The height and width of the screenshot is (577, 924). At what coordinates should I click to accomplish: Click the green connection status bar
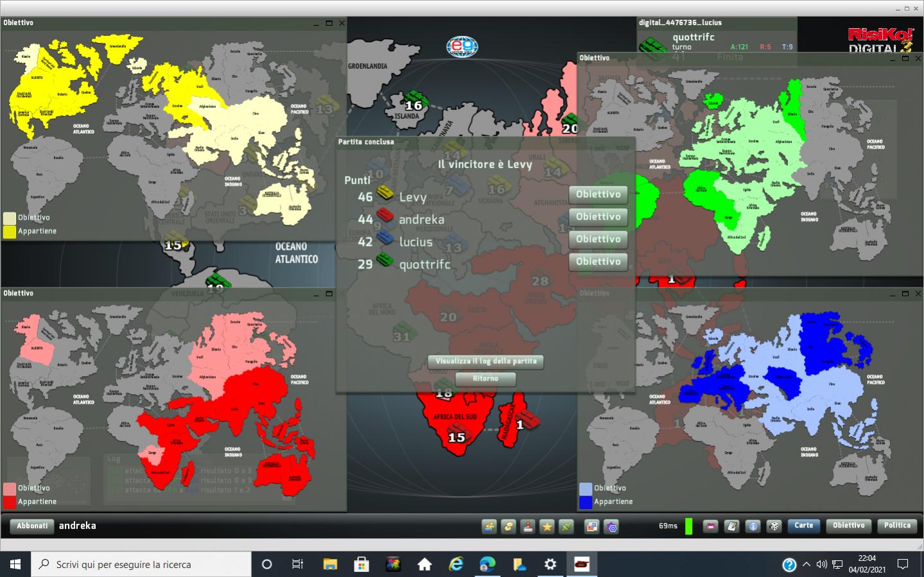689,526
